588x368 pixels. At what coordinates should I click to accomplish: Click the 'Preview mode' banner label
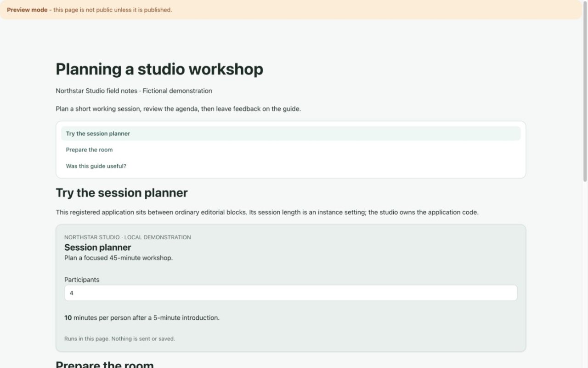(27, 10)
